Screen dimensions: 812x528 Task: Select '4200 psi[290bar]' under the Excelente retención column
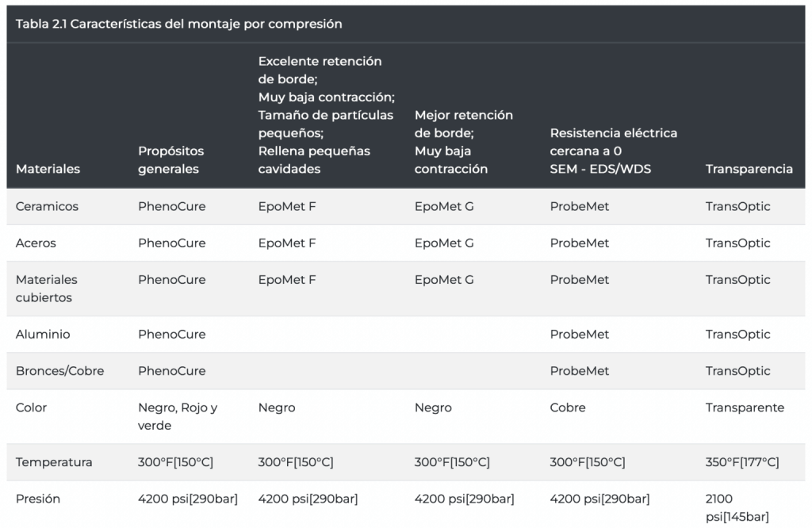[308, 499]
